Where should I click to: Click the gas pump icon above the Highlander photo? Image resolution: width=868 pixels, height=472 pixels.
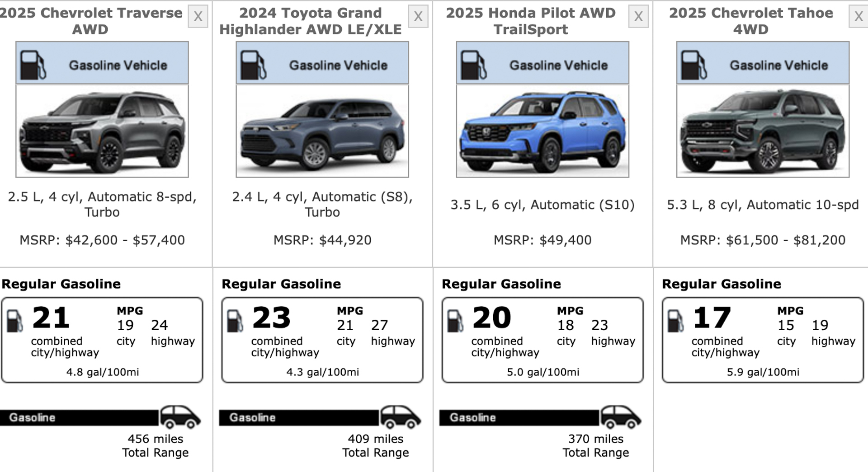pos(253,65)
